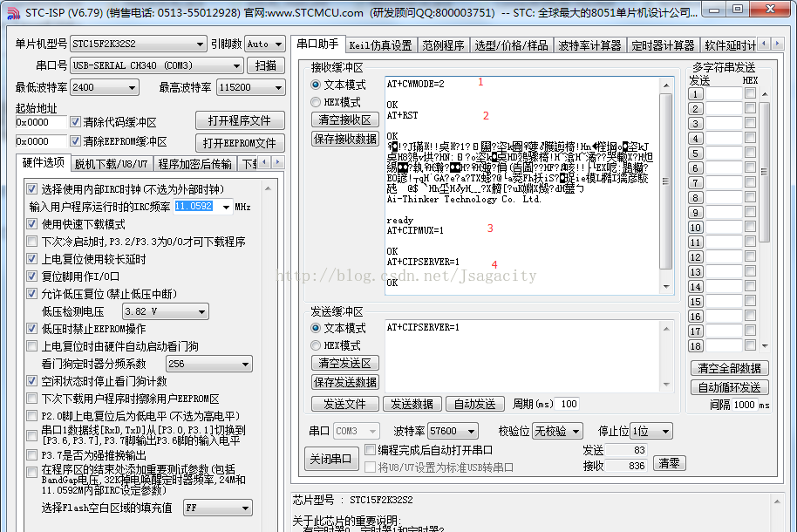Viewport: 797px width, 532px height.
Task: Select text mode for send buffer
Action: [316, 328]
